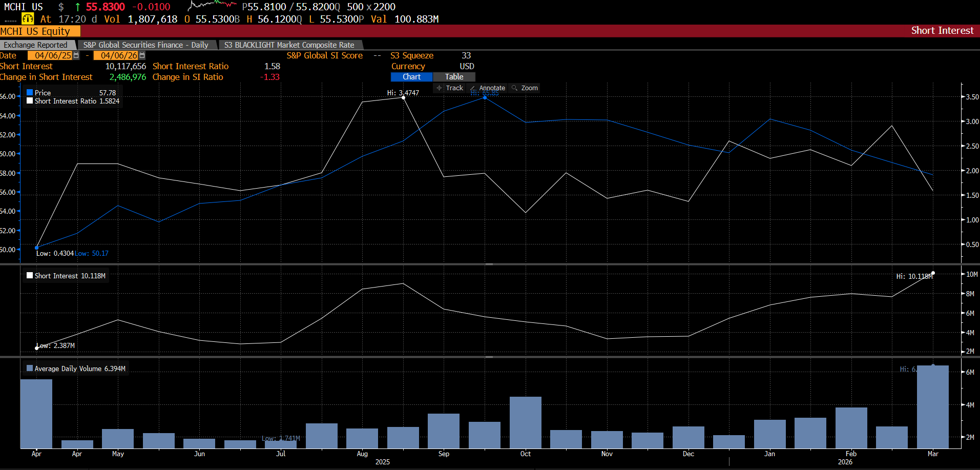
Task: Click the MCHI US Equity security banner
Action: 36,31
